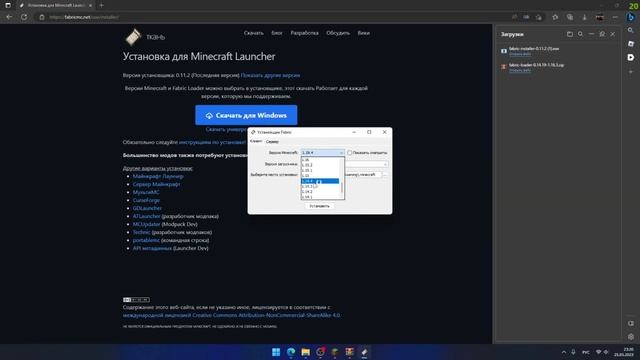Close the Minecraft Launcher installation tab
This screenshot has width=640, height=360.
click(90, 5)
